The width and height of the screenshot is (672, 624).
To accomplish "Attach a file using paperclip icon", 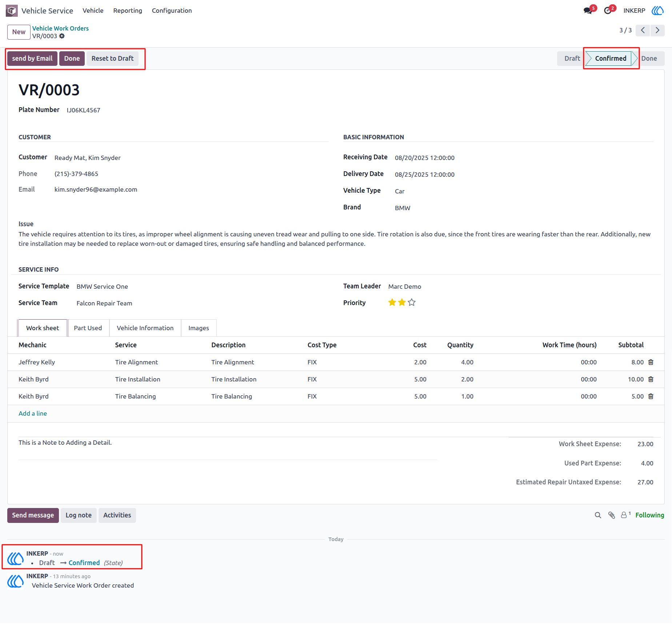I will point(612,515).
